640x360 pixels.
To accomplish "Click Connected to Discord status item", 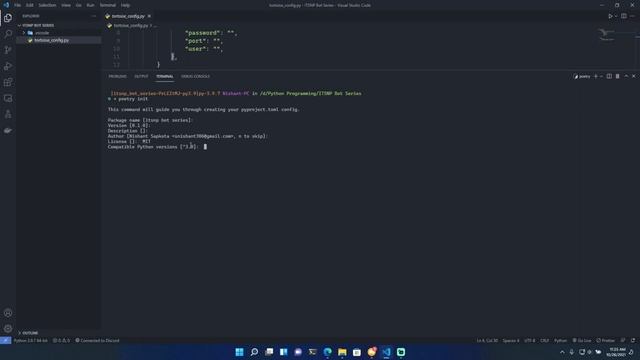I will point(97,340).
